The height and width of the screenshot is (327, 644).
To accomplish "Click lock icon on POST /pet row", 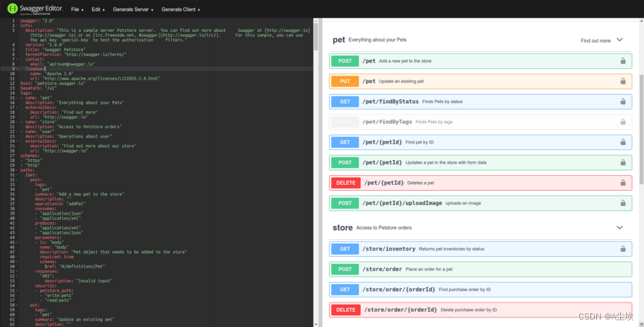I will (623, 61).
